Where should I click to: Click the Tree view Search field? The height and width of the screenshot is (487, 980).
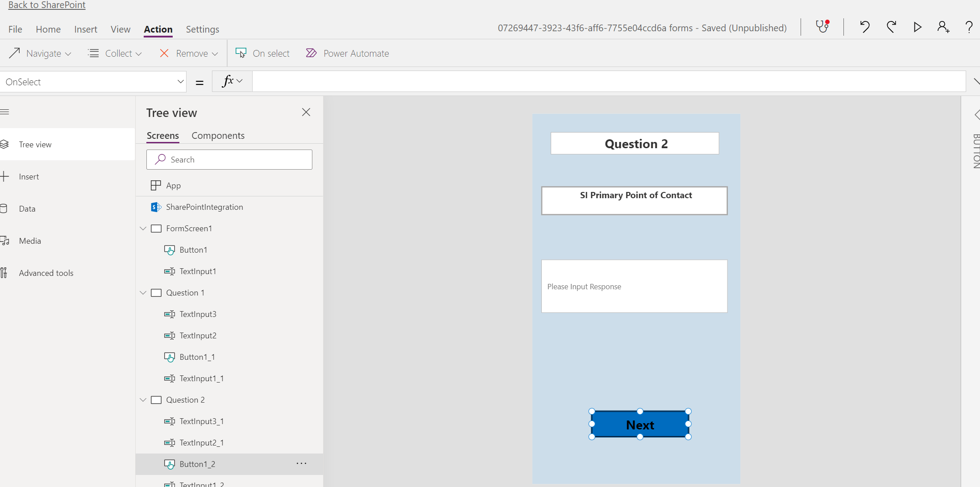click(x=229, y=159)
